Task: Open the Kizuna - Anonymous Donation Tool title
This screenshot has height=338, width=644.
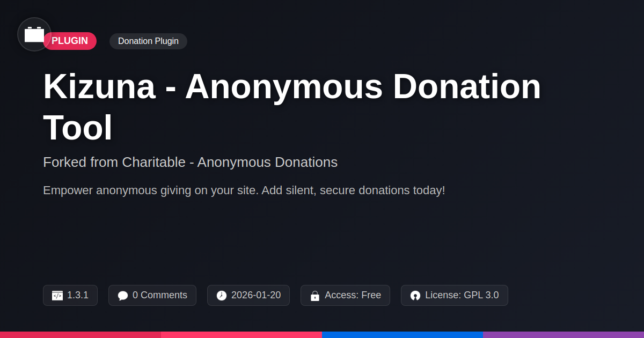Action: 292,107
